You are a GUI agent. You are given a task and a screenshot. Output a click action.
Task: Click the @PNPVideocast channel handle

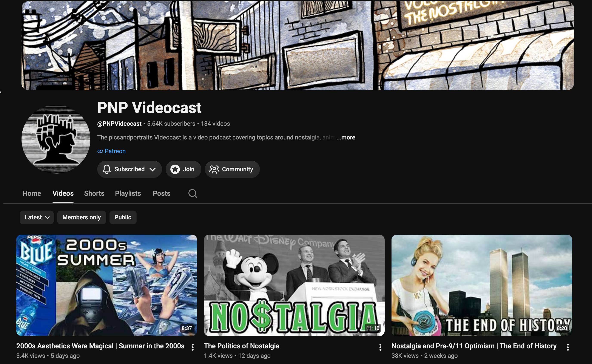click(119, 124)
